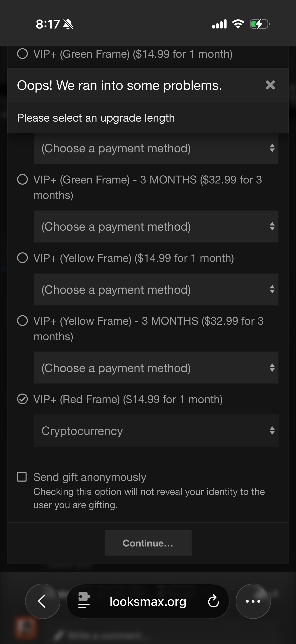296x644 pixels.
Task: Enable Send gift anonymously checkbox
Action: click(22, 477)
